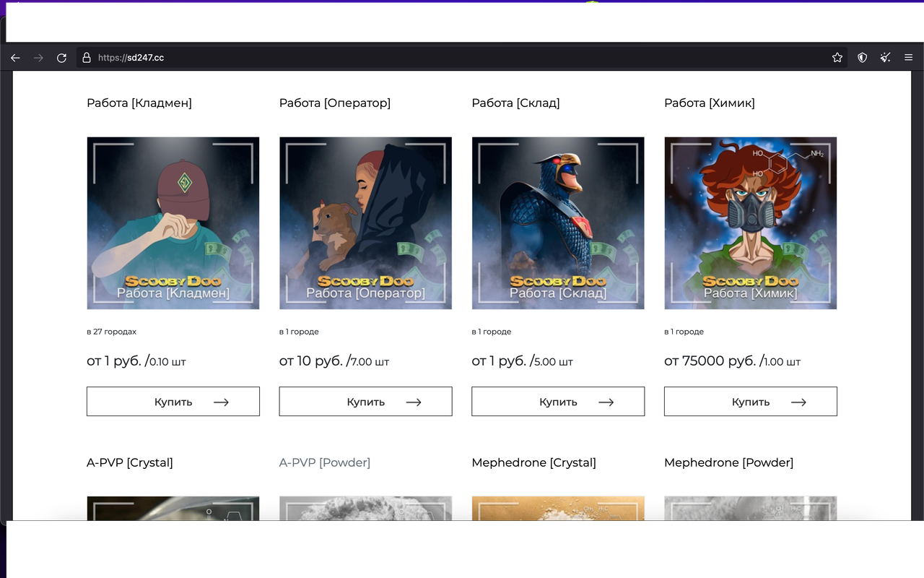Click 'в 1 городе' under Работа [Оператор]
Viewport: 924px width, 578px height.
(x=299, y=332)
